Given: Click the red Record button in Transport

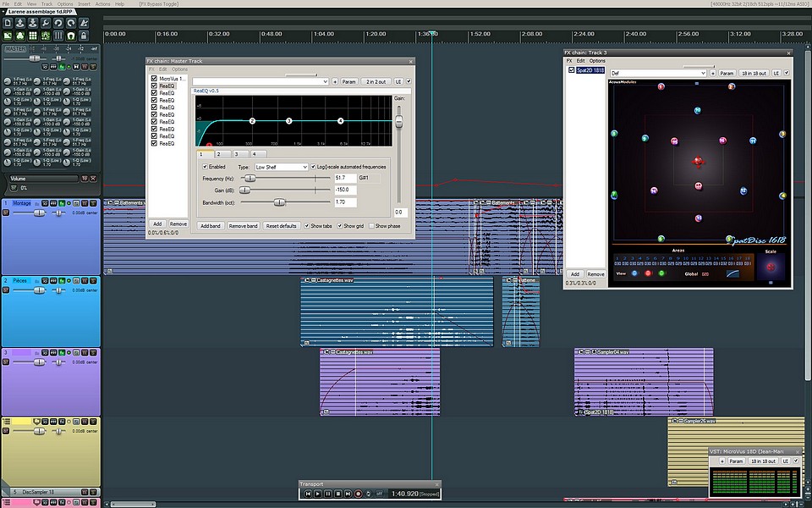Looking at the screenshot, I should pos(358,494).
